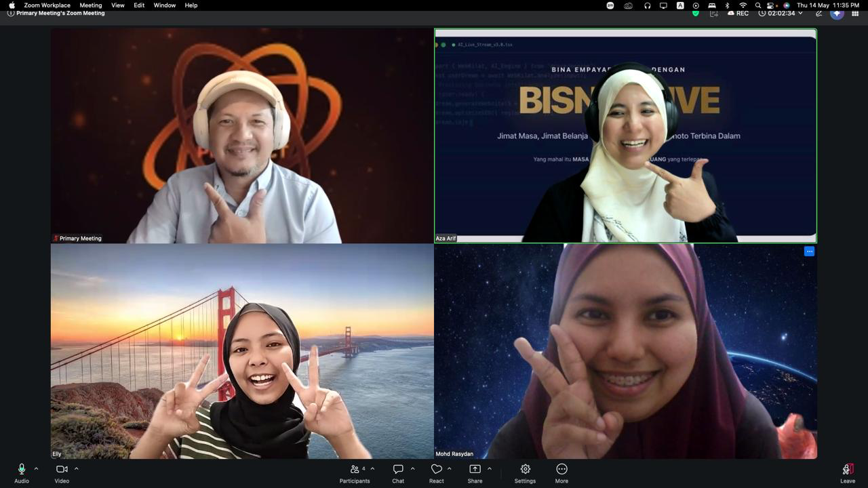Expand the meeting timer 02:02:34 dropdown

point(781,13)
